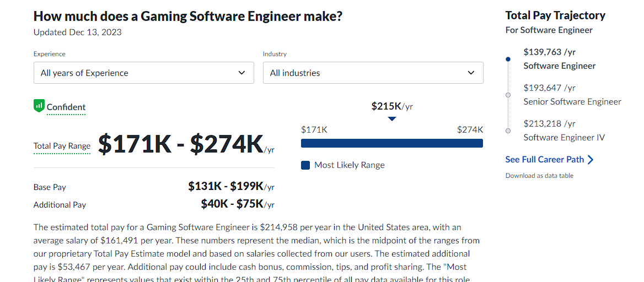Click the chevron arrow beside See Full Career Path
This screenshot has width=644, height=282.
591,160
